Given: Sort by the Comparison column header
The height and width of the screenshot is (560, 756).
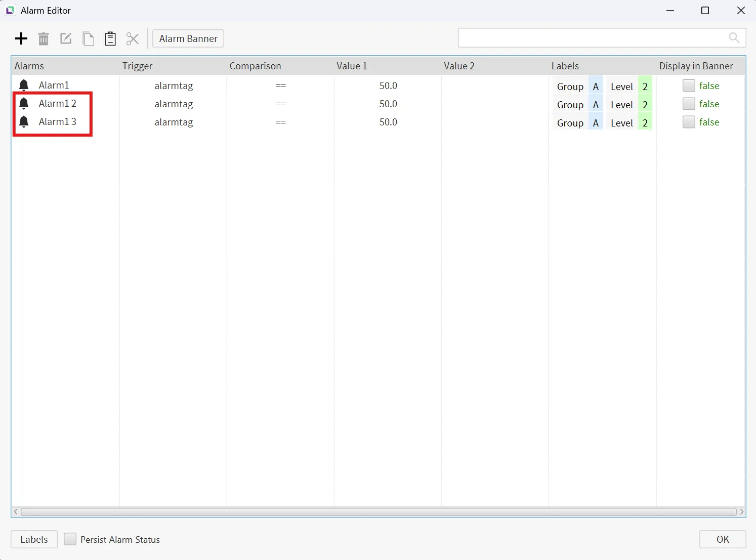Looking at the screenshot, I should [x=255, y=66].
